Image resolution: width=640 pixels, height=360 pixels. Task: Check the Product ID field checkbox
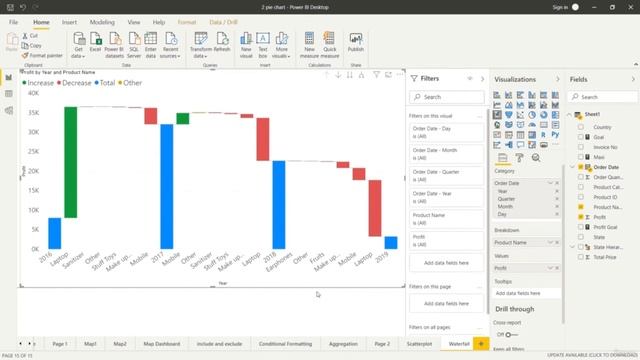[581, 197]
